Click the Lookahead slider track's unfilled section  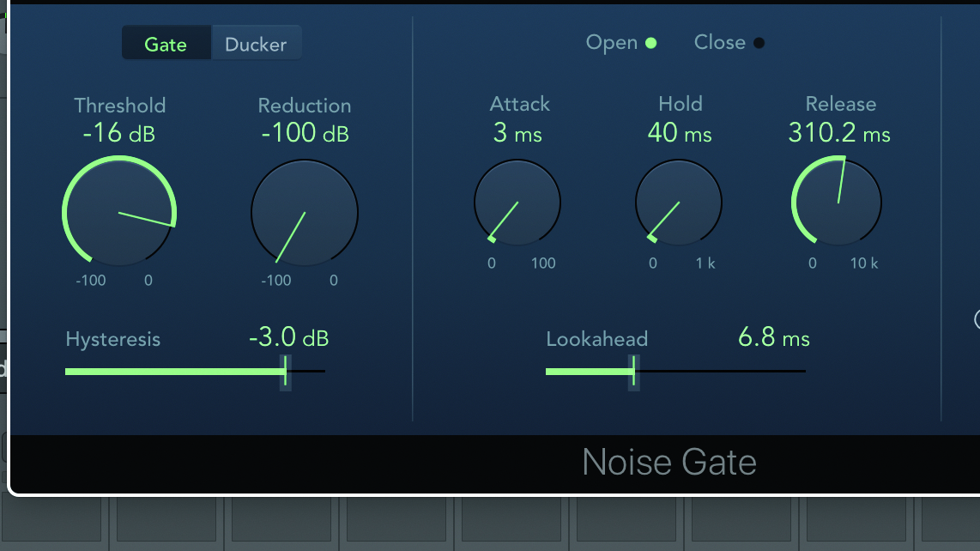(721, 372)
